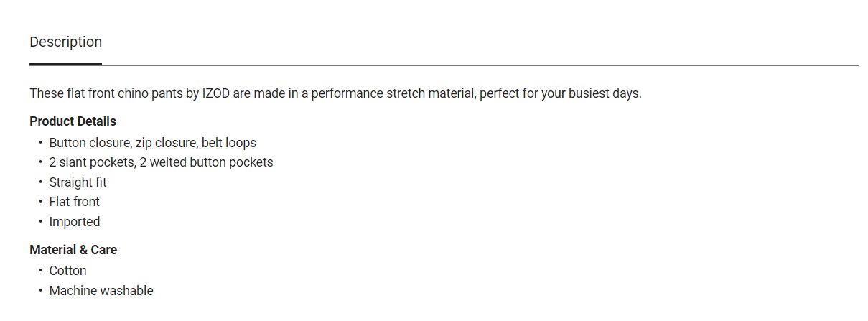This screenshot has height=321, width=868.
Task: Click the bullet point before "Imported"
Action: pyautogui.click(x=41, y=222)
